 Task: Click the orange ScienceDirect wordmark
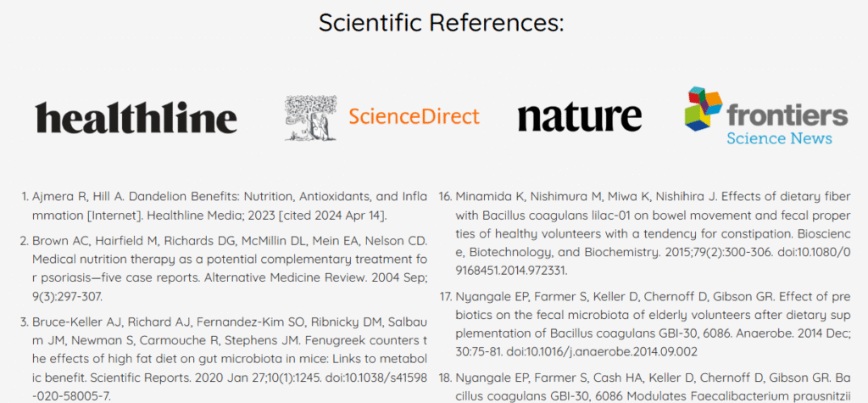pyautogui.click(x=414, y=117)
